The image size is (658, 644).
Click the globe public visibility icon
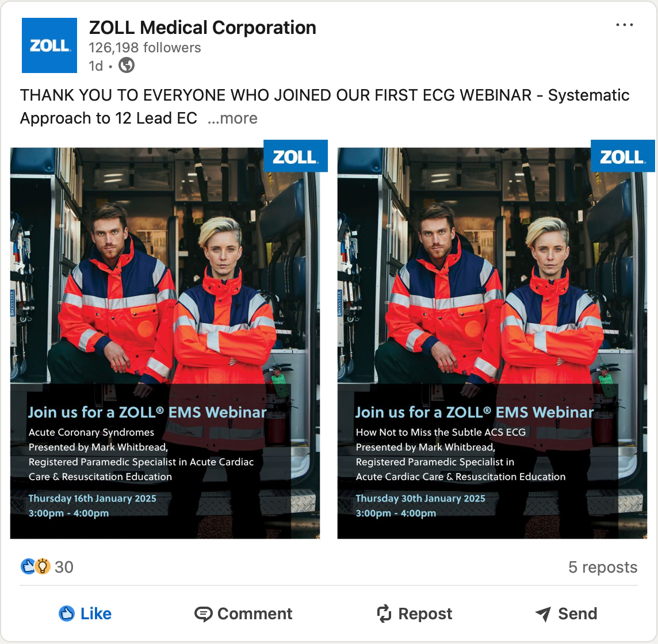coord(127,66)
